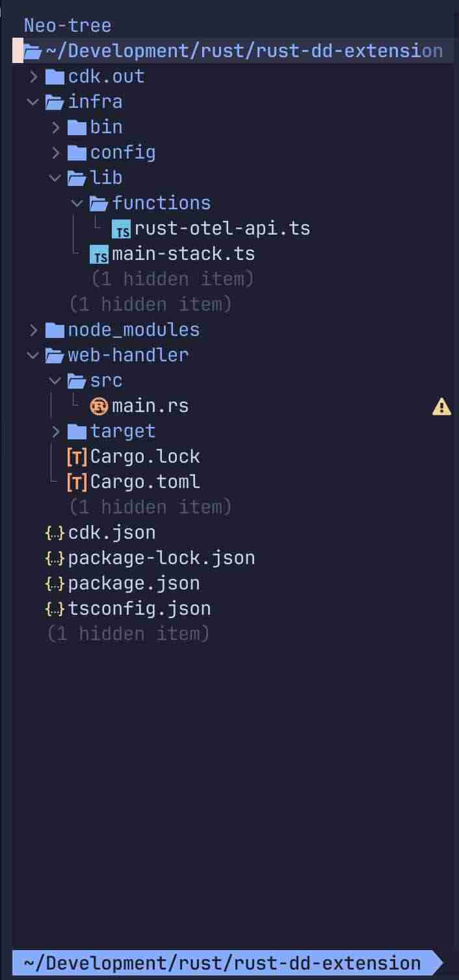The height and width of the screenshot is (980, 459).
Task: Click the JSON icon beside tsconfig.json
Action: (x=55, y=610)
